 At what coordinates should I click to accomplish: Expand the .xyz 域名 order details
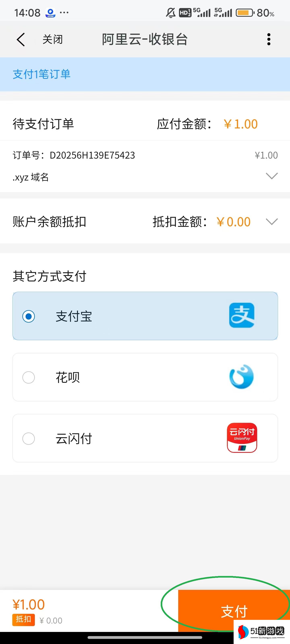(x=272, y=176)
